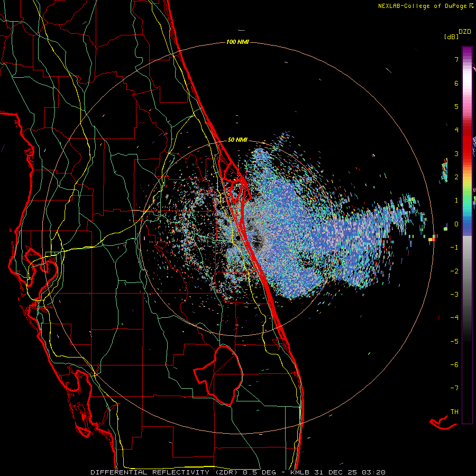
Task: Click the scale value -1
Action: (454, 248)
